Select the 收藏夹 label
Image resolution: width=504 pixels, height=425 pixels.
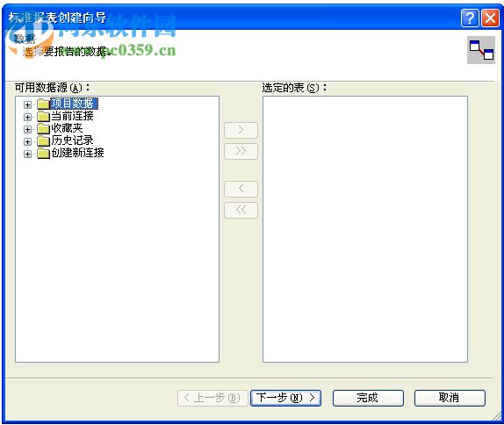click(67, 128)
